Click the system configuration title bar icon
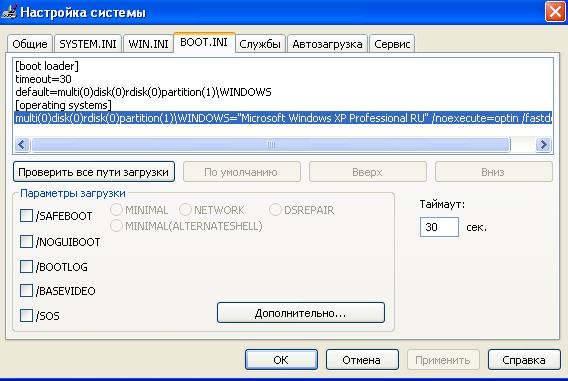 tap(9, 12)
